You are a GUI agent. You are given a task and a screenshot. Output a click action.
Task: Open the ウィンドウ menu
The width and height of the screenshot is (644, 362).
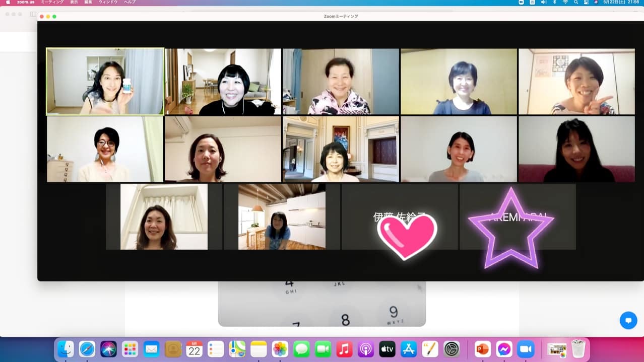pos(108,2)
